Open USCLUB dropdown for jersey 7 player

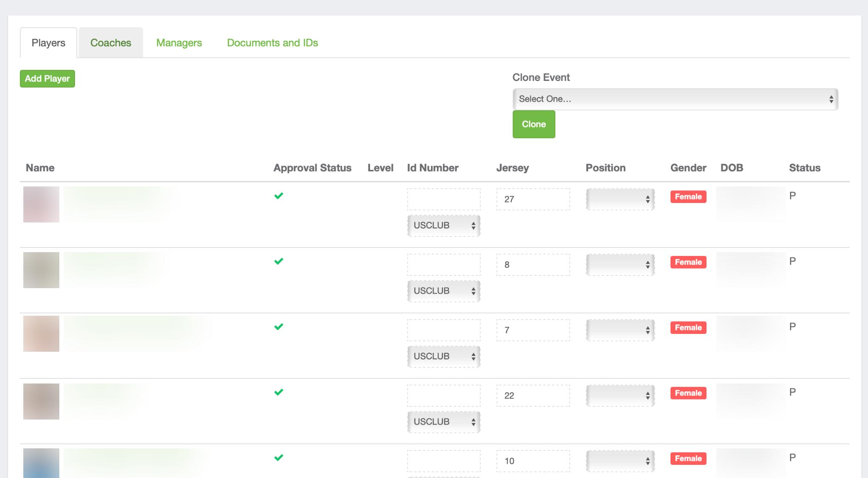[x=444, y=356]
